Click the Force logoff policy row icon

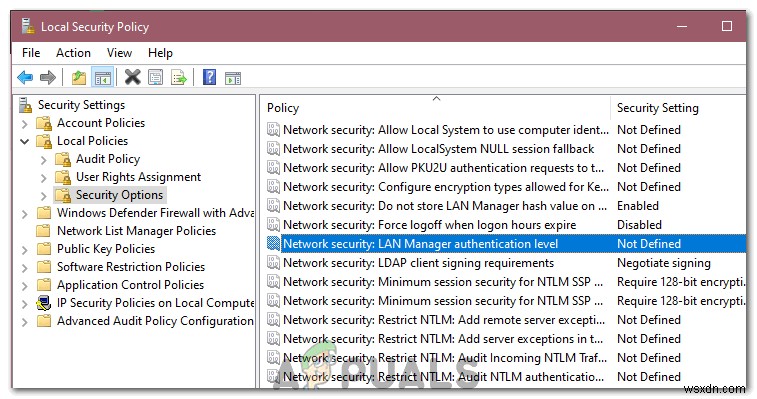pyautogui.click(x=273, y=225)
